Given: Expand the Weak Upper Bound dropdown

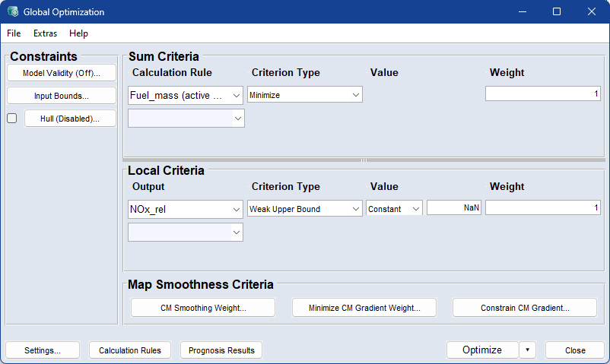Looking at the screenshot, I should point(304,209).
